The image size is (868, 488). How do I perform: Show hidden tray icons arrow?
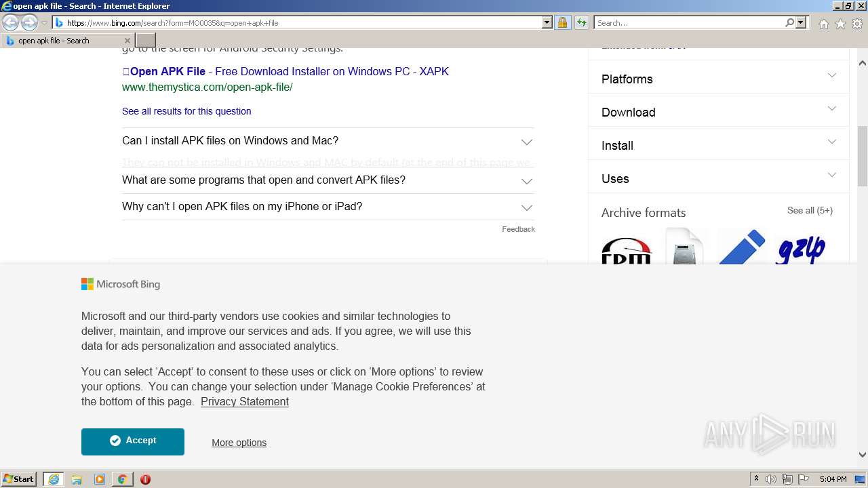[756, 479]
